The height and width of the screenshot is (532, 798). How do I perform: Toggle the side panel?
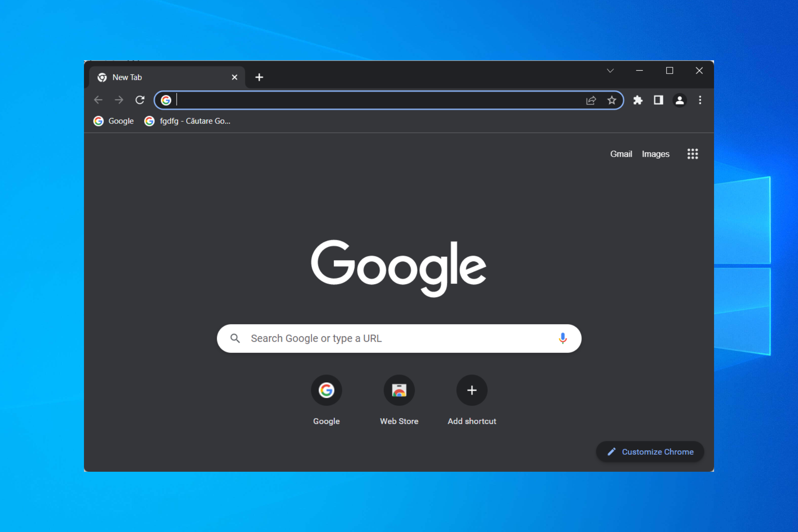click(658, 100)
